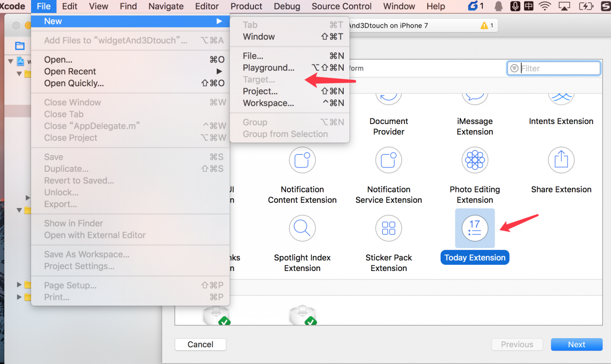Expand the Open Recent submenu
Viewport: 611px width, 364px height.
(130, 72)
